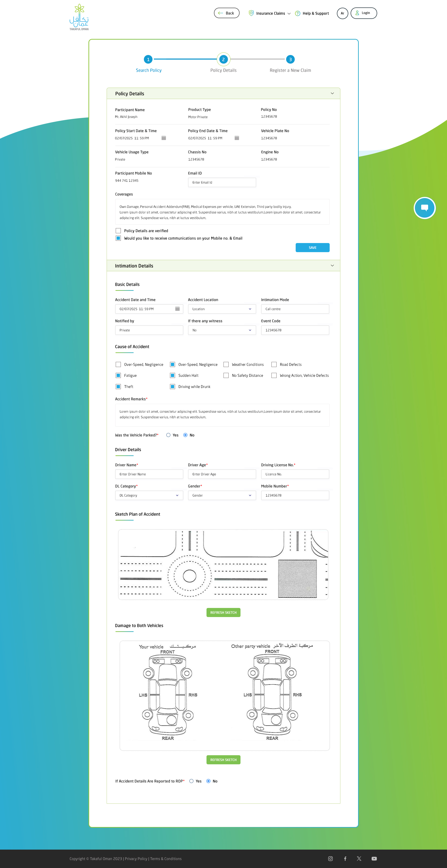This screenshot has height=868, width=447.
Task: Click the Driving License No. field
Action: coord(295,474)
